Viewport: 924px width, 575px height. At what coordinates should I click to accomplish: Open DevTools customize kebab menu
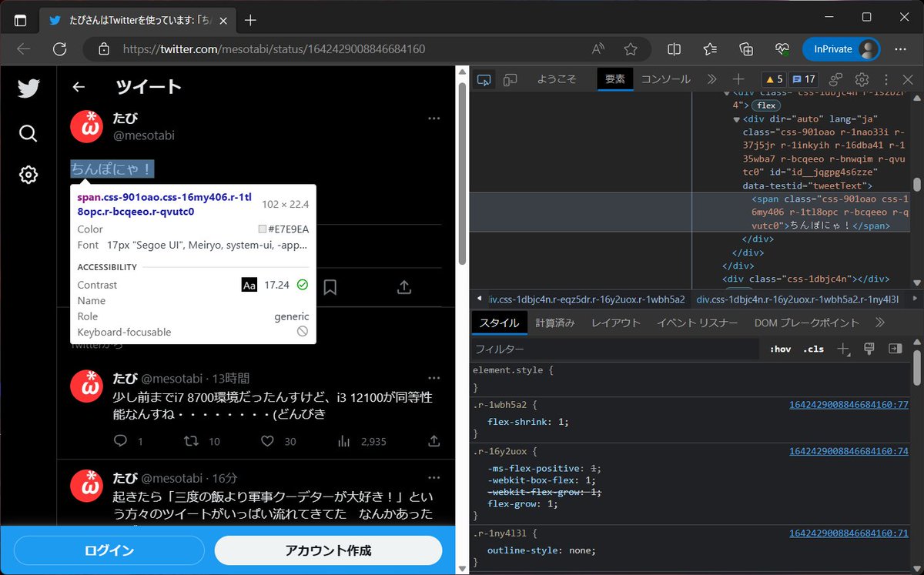tap(886, 79)
